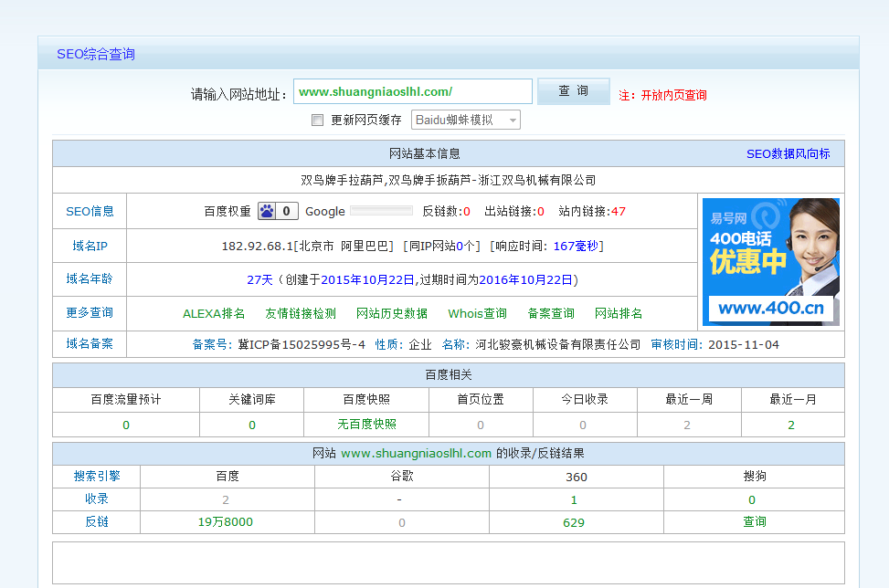Click the 百度流量预计 value 0
The height and width of the screenshot is (588, 889).
click(126, 425)
